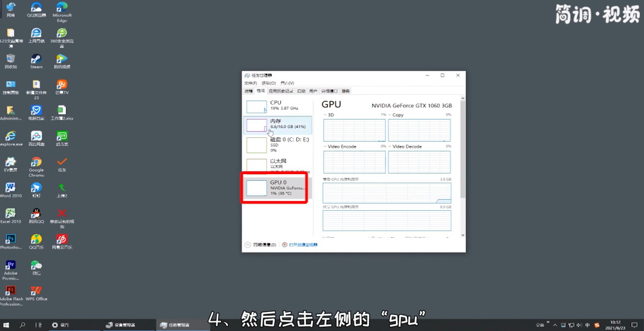This screenshot has height=331, width=644.
Task: Select the 回收站 recycle bin icon
Action: click(x=10, y=61)
